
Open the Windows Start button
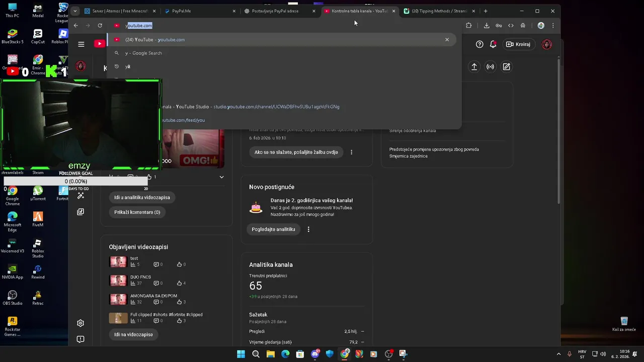pos(241,354)
